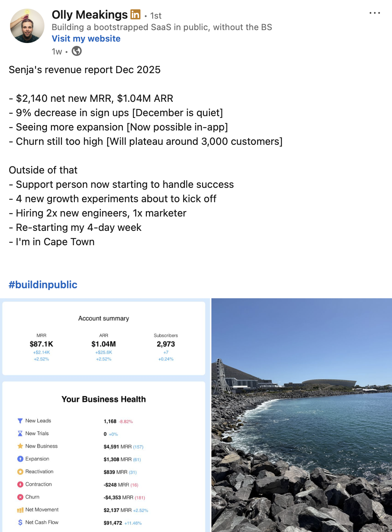
Task: Click the globe public visibility icon
Action: coord(77,51)
